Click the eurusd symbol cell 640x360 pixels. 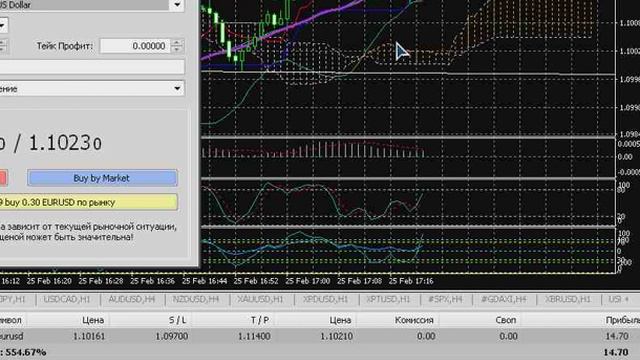point(11,336)
